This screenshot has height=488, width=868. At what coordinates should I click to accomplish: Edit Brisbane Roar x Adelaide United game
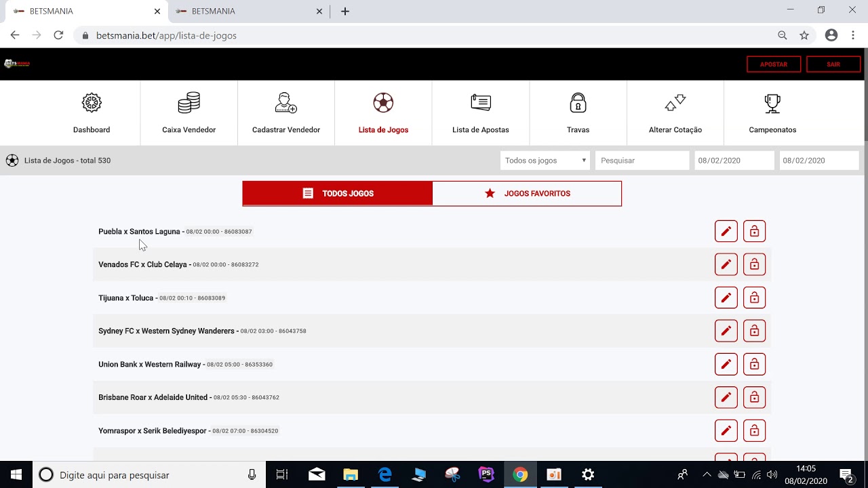coord(726,397)
